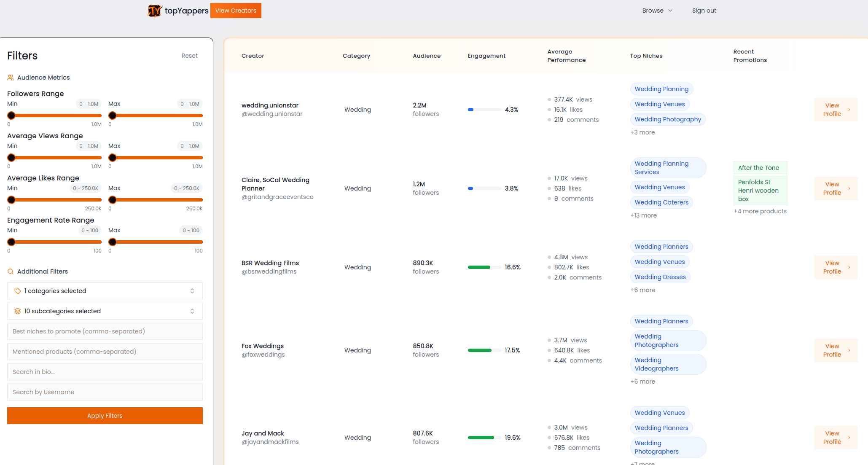The image size is (868, 465).
Task: Click +3 more niches for wedding.unionstar
Action: [x=642, y=132]
